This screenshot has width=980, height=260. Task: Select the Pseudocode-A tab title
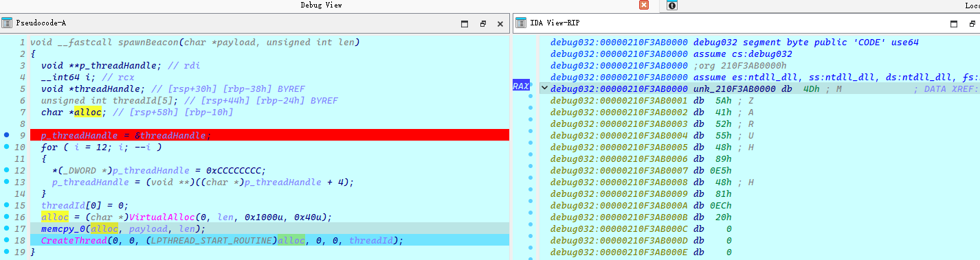pyautogui.click(x=41, y=23)
